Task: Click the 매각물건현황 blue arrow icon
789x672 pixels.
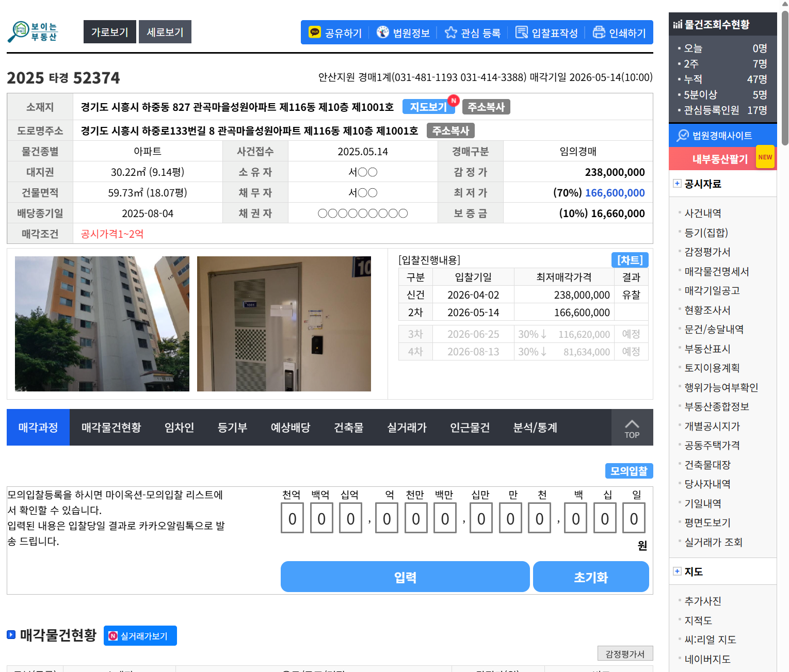Action: pyautogui.click(x=11, y=634)
